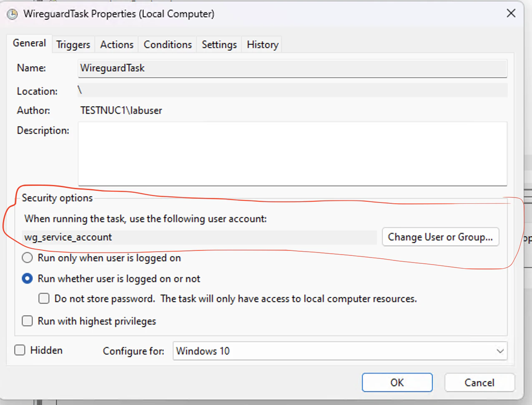Click inside the Description text area
Image resolution: width=532 pixels, height=405 pixels.
point(292,153)
